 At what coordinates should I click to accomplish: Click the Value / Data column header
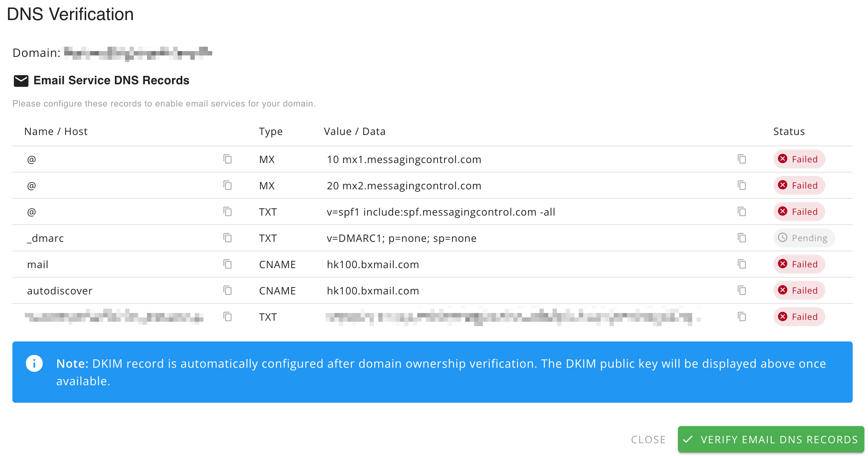(354, 131)
